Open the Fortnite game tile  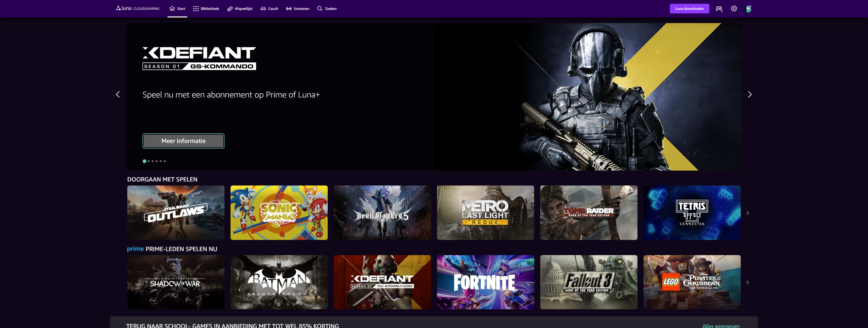click(486, 282)
